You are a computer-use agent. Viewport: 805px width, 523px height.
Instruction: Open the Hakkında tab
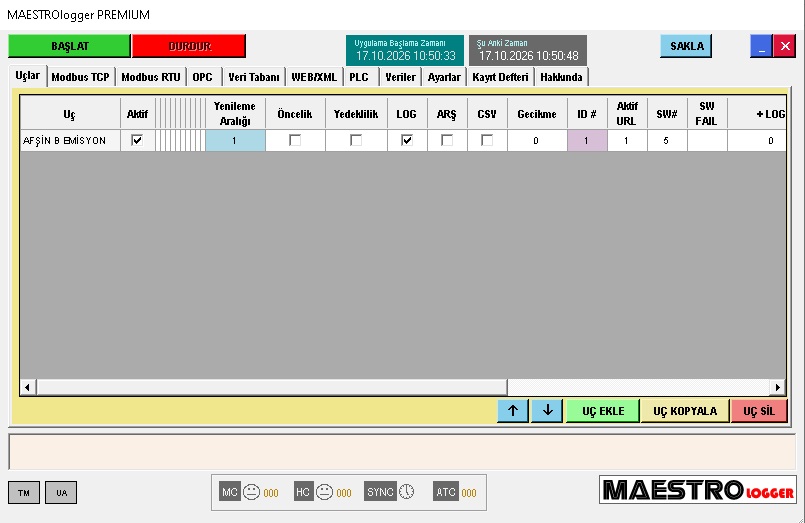point(561,77)
